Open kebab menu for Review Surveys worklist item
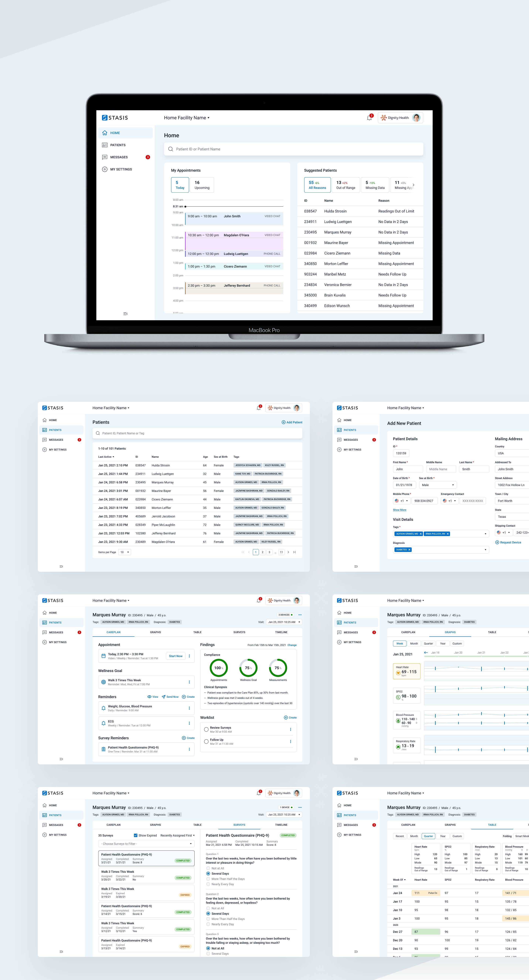The width and height of the screenshot is (529, 980). 290,729
